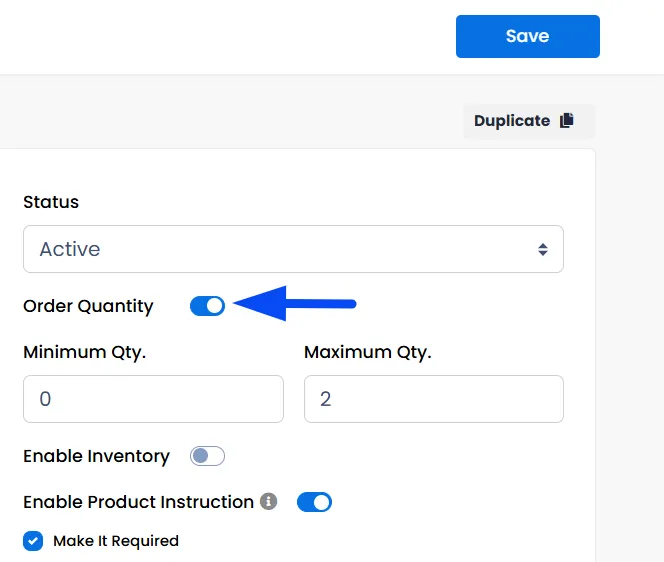Focus the Minimum Qty. input field
The width and height of the screenshot is (664, 562).
153,399
